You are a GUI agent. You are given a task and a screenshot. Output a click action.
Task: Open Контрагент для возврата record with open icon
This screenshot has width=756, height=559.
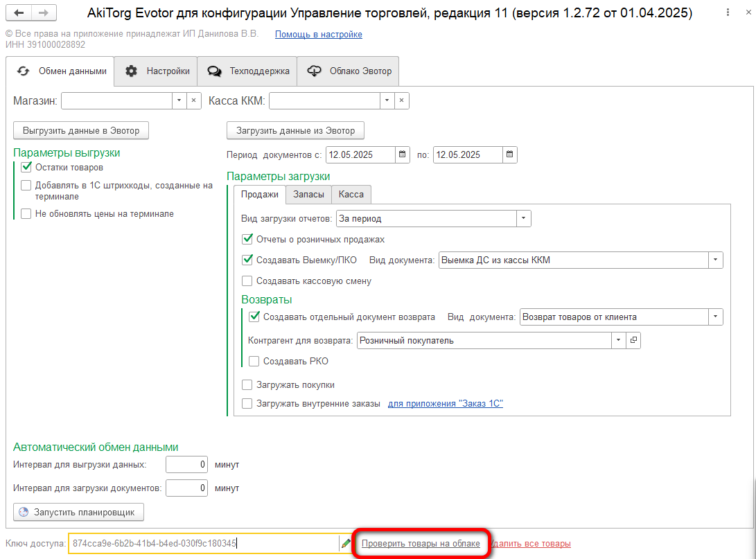pyautogui.click(x=633, y=340)
